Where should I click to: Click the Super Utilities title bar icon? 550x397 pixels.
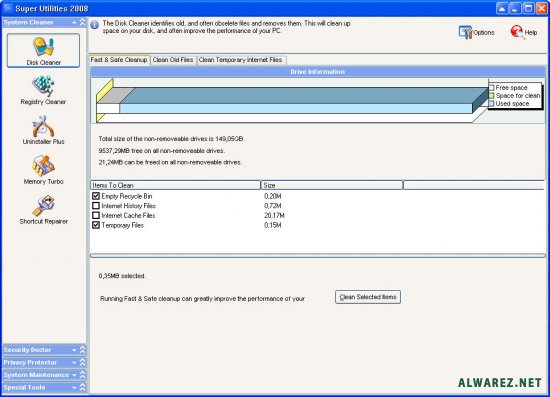[x=8, y=8]
